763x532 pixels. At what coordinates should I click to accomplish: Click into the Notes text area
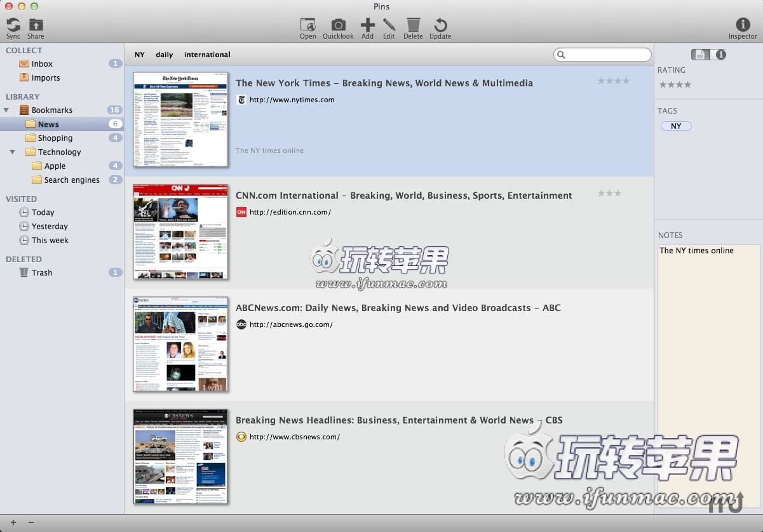click(708, 376)
